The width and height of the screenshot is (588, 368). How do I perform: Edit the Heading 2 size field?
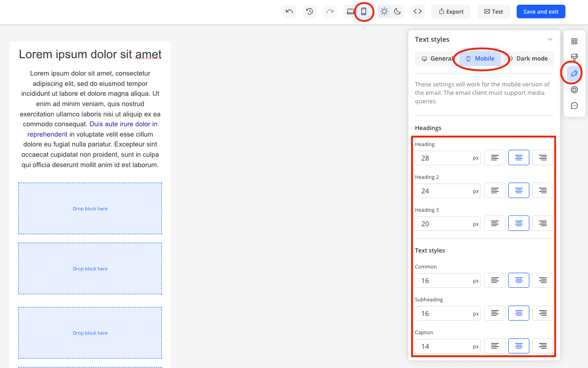tap(448, 191)
